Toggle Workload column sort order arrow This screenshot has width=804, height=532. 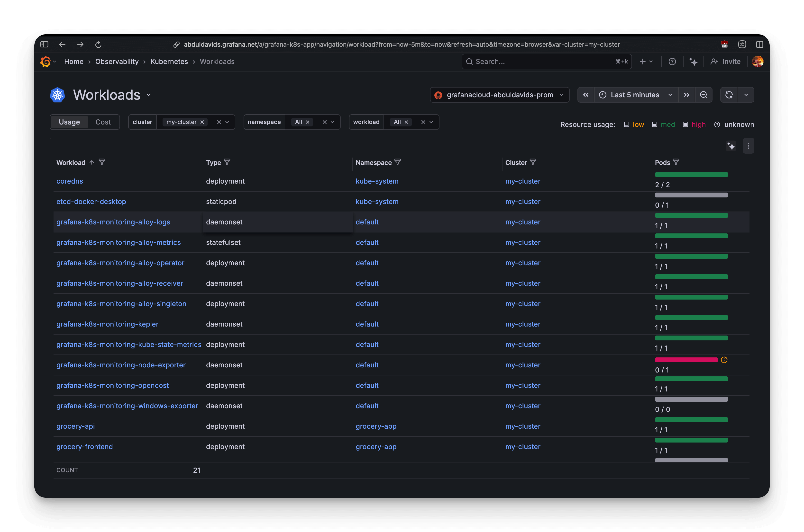point(92,162)
